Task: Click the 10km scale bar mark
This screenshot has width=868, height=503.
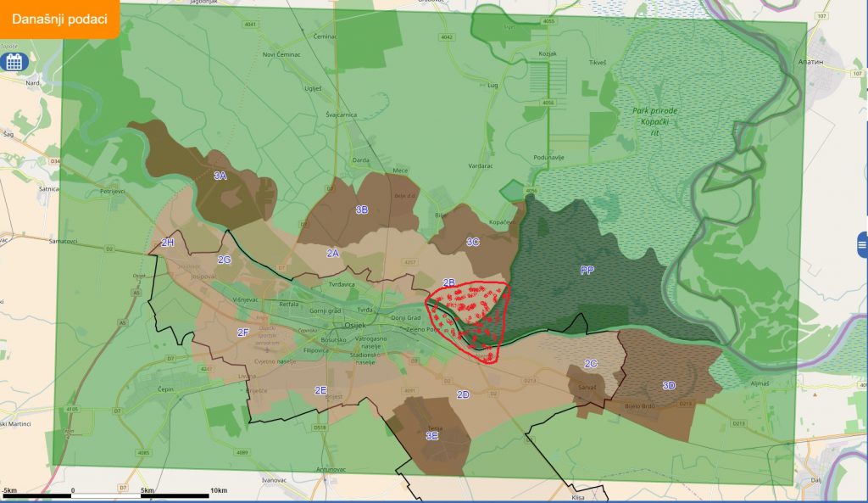Action: click(219, 491)
